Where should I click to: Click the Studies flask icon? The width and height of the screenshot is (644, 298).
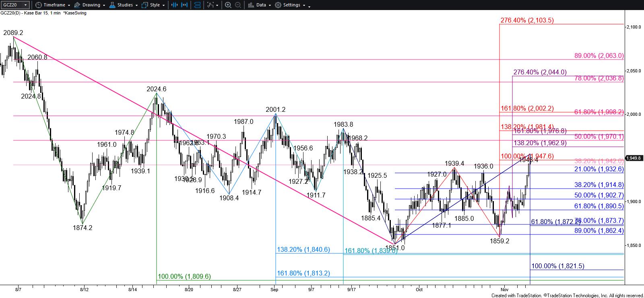click(x=112, y=5)
